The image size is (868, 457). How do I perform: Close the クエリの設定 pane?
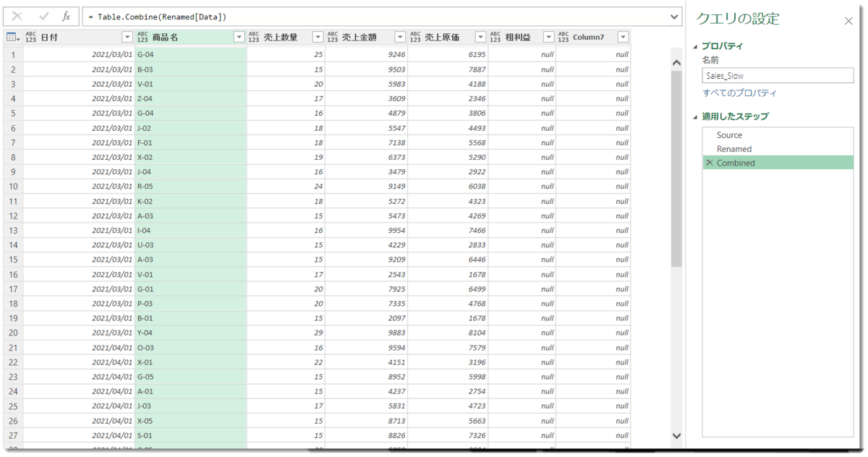click(848, 22)
